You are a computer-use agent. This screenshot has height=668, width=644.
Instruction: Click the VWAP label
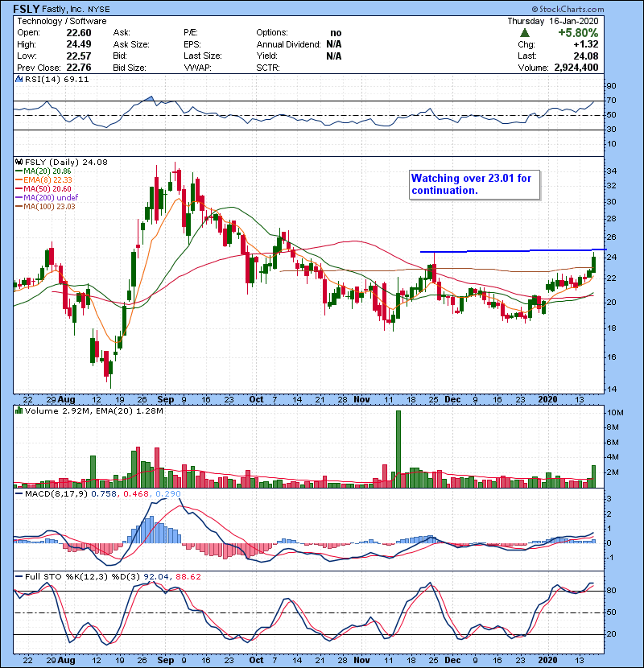(x=197, y=68)
